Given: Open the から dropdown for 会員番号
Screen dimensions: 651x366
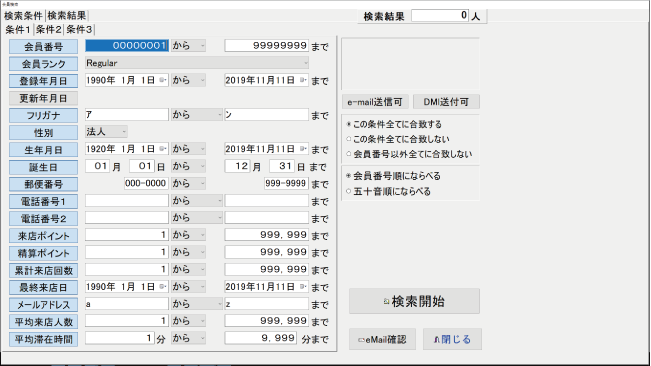Looking at the screenshot, I should click(188, 46).
